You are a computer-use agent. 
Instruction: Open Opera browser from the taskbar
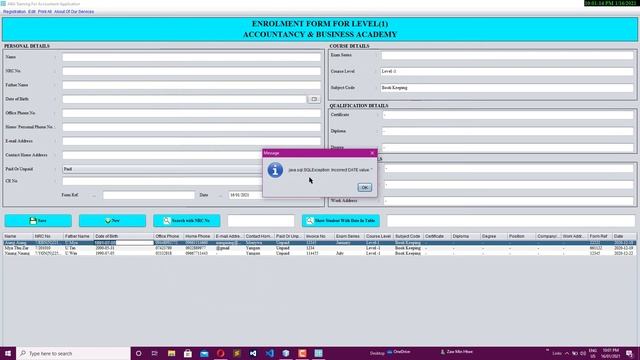point(220,353)
